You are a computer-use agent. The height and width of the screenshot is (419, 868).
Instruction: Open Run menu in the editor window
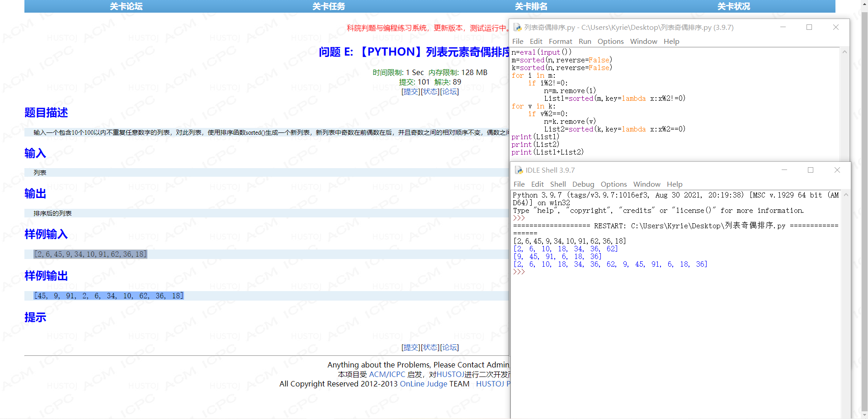click(585, 42)
